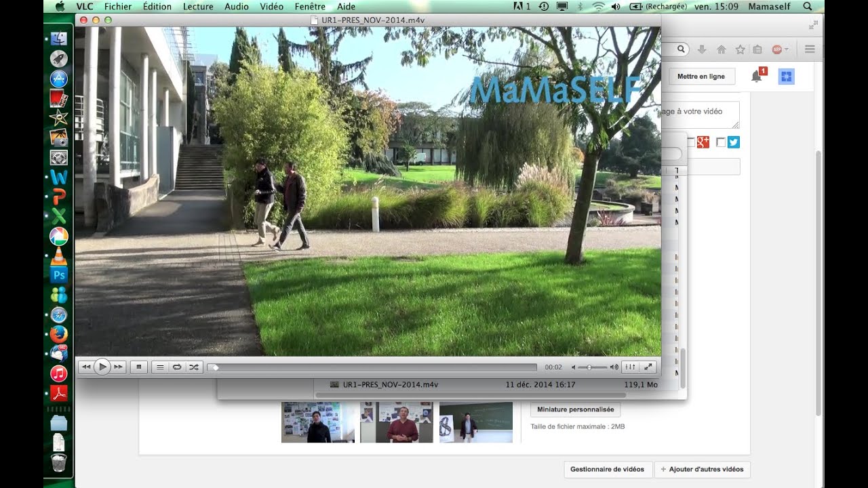The width and height of the screenshot is (868, 488).
Task: Click the blue create icon next to the bell
Action: click(x=786, y=77)
